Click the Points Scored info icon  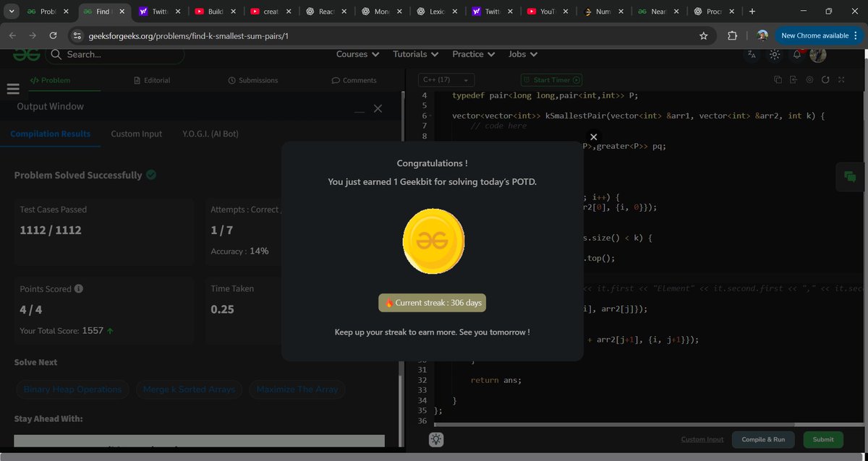point(78,288)
